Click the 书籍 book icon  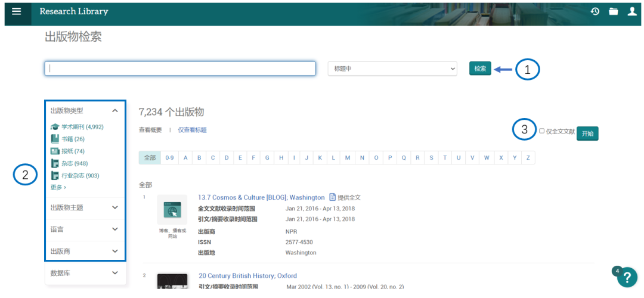pos(55,139)
